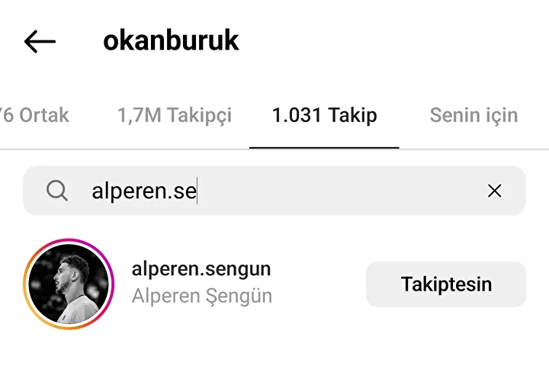The height and width of the screenshot is (392, 549).
Task: Select the alperen.sengun search result row
Action: coord(274,284)
